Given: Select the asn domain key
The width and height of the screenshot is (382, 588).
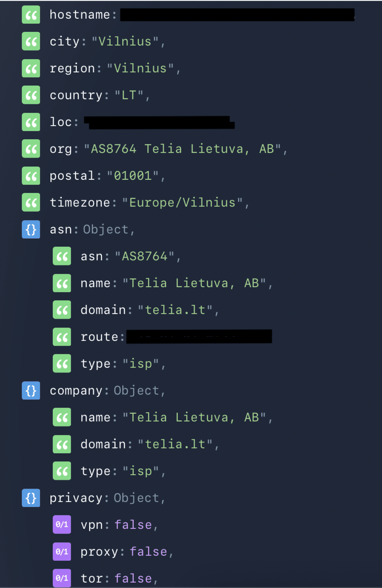Looking at the screenshot, I should pyautogui.click(x=103, y=310).
